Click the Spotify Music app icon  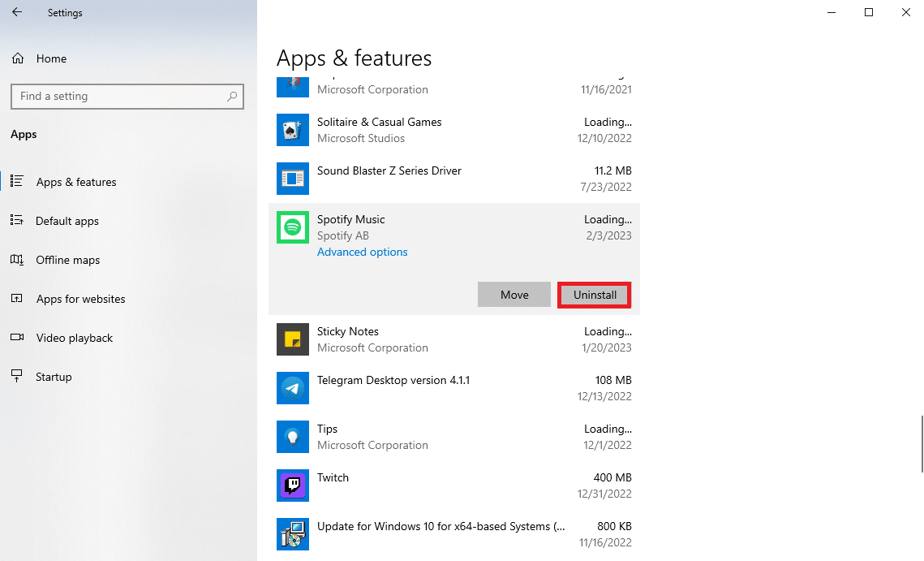[x=293, y=227]
